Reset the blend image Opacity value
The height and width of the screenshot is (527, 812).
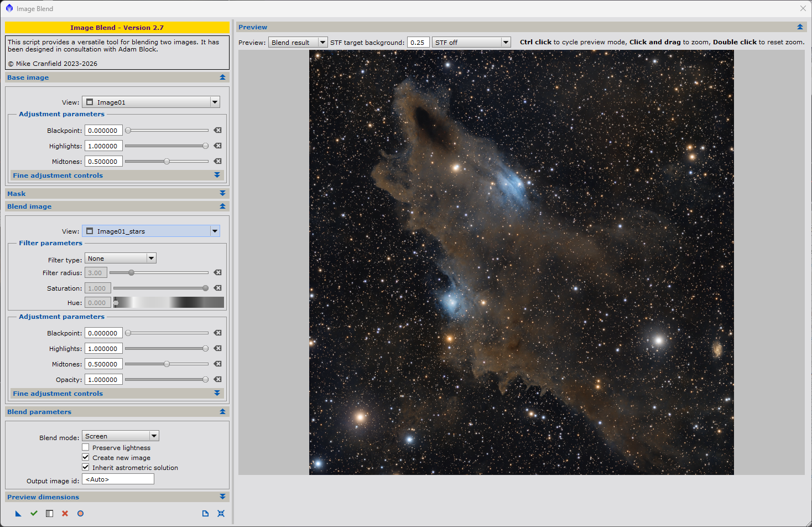(217, 380)
